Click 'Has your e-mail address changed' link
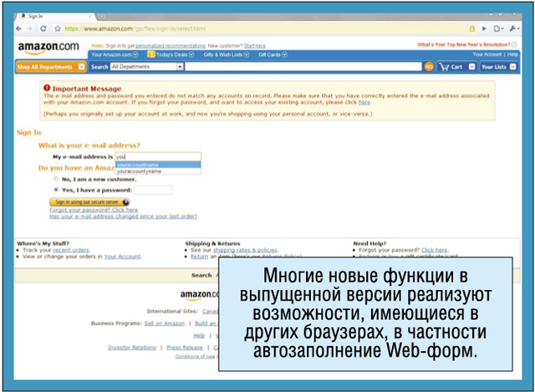Screen dimensions: 535x392 [x=123, y=216]
